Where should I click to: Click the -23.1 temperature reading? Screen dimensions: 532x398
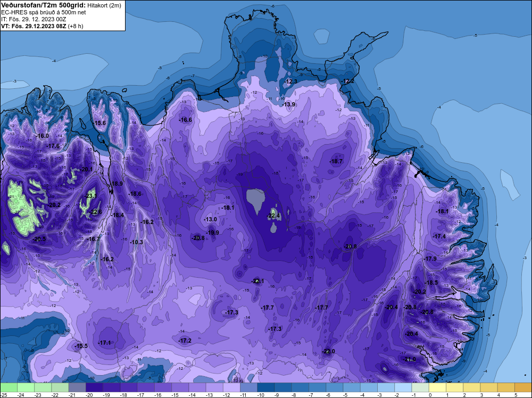click(x=90, y=196)
